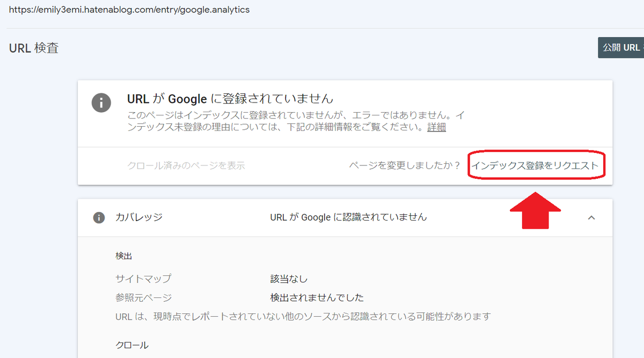Click the info icon beside URL status heading

point(101,103)
